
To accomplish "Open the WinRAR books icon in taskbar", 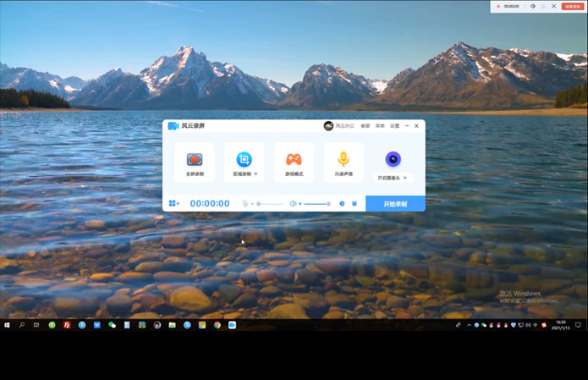I will tap(142, 325).
